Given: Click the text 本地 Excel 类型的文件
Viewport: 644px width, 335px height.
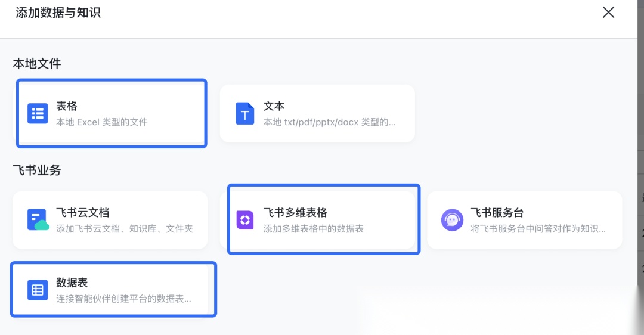Looking at the screenshot, I should coord(102,122).
